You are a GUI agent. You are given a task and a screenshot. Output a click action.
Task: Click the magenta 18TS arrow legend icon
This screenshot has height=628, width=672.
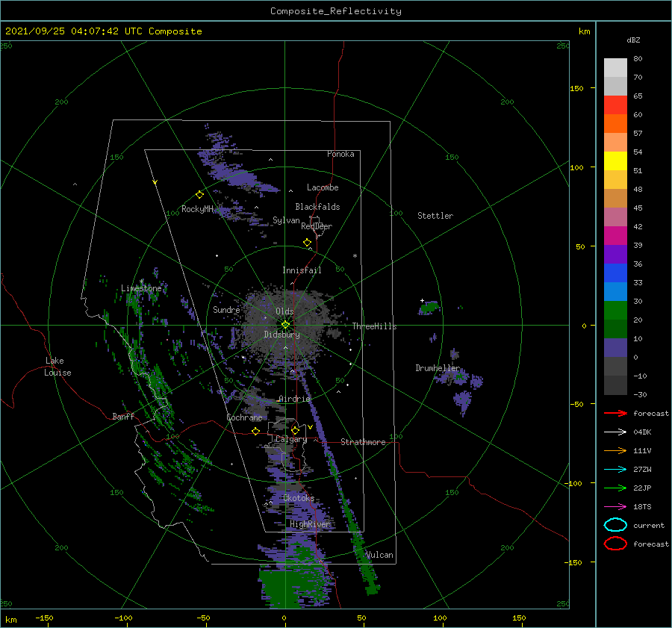point(615,506)
